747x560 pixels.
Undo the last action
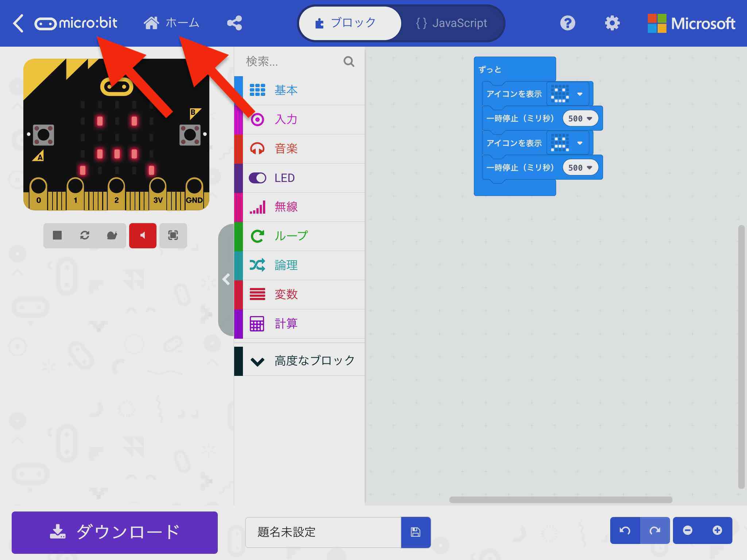624,530
